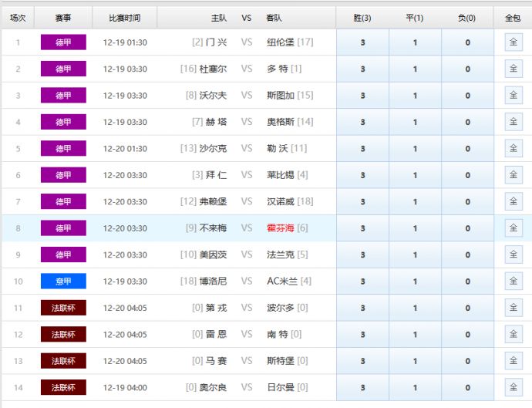The image size is (532, 408).
Task: Select draw (1) for 不来梅 vs 霍芬海
Action: (415, 228)
